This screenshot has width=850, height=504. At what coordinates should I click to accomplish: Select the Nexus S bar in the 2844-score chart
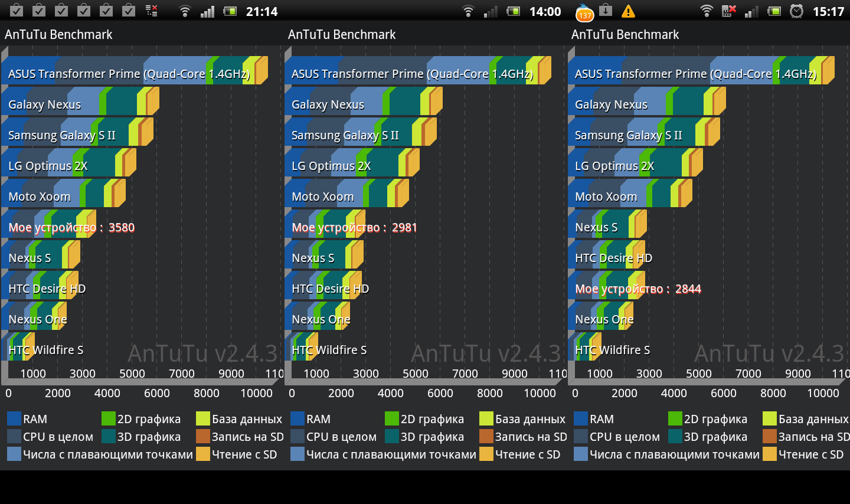(x=607, y=224)
